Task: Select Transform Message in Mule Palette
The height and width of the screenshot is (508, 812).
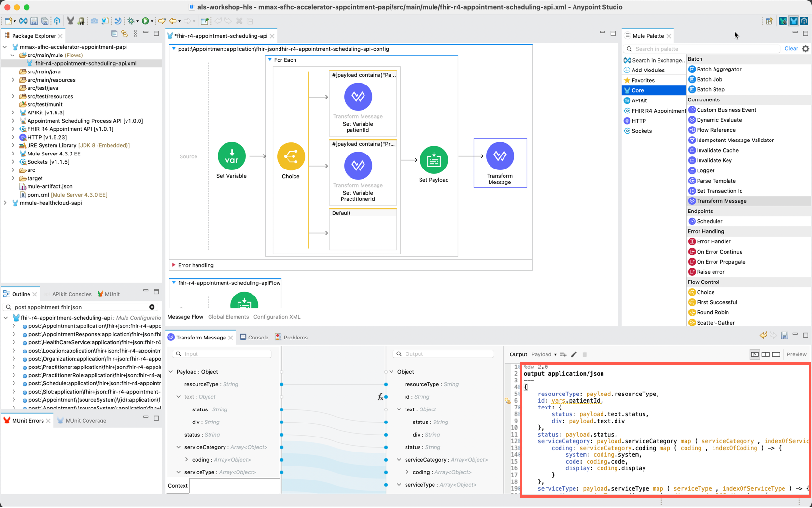Action: 721,201
